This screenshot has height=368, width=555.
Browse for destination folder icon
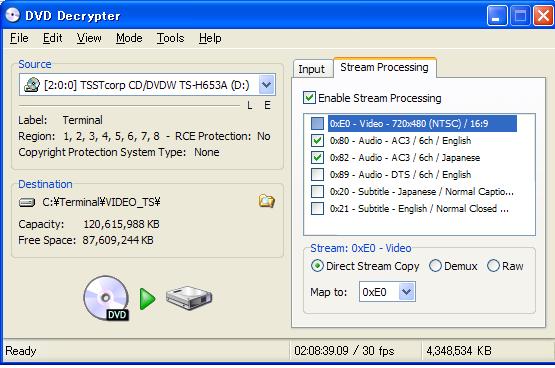pyautogui.click(x=266, y=201)
